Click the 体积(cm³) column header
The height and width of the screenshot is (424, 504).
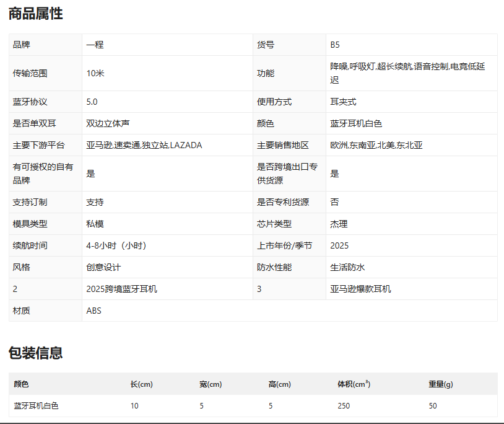pos(354,384)
